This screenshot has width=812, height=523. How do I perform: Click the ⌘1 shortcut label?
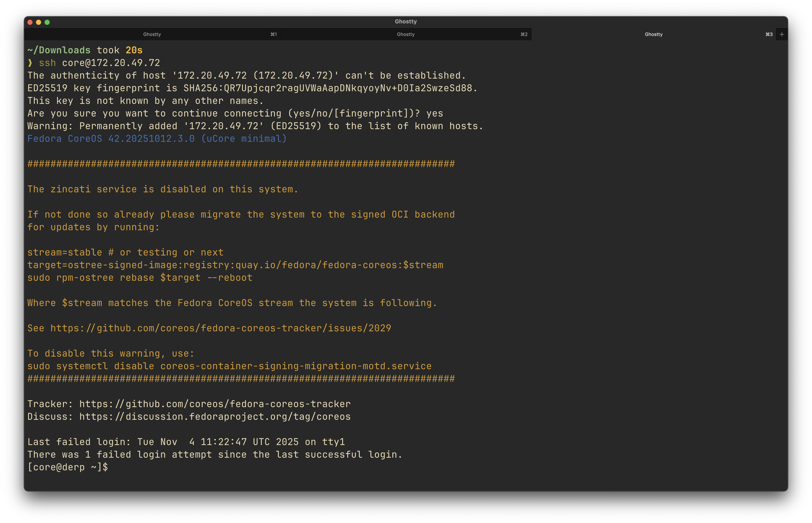pos(274,34)
